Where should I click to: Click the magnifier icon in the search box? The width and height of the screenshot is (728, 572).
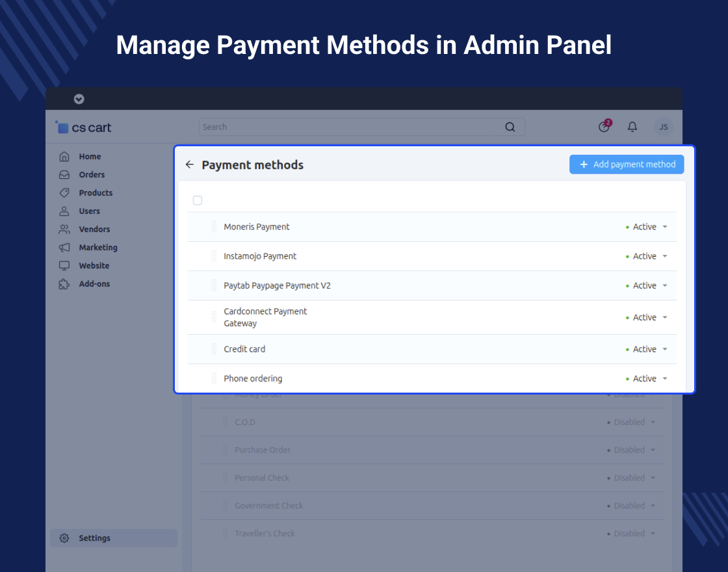510,127
